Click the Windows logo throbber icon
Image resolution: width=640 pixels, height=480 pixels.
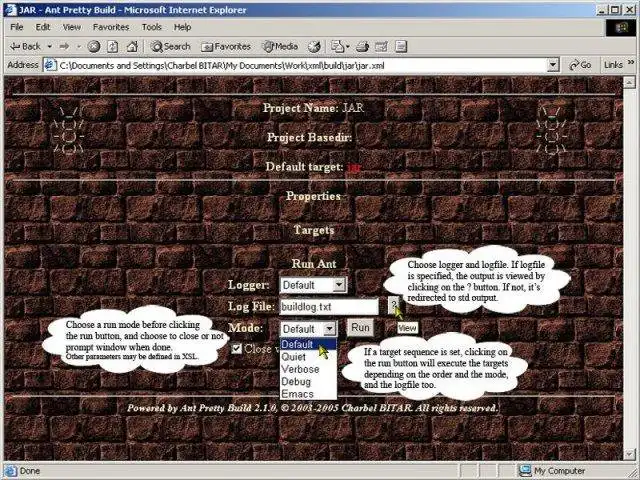pyautogui.click(x=621, y=27)
